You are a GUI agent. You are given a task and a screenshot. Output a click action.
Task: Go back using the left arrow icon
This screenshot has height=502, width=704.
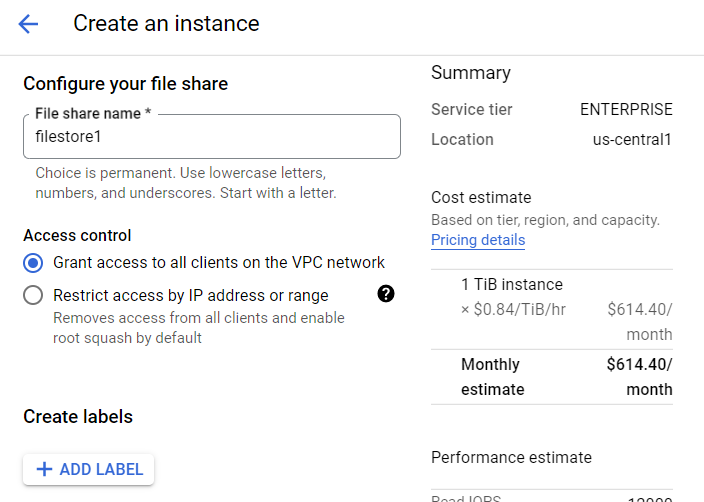28,24
